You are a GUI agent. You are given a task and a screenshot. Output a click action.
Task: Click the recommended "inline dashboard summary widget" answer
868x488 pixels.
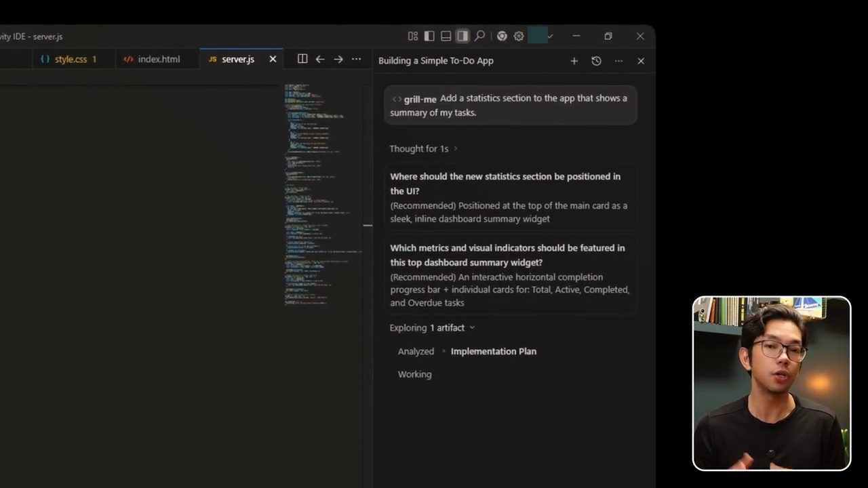[x=509, y=212]
